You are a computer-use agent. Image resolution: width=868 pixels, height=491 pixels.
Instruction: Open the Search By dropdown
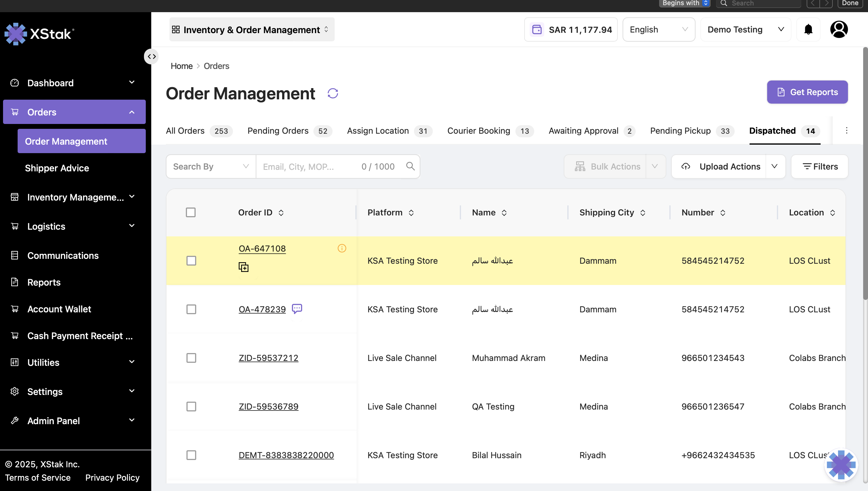(211, 167)
